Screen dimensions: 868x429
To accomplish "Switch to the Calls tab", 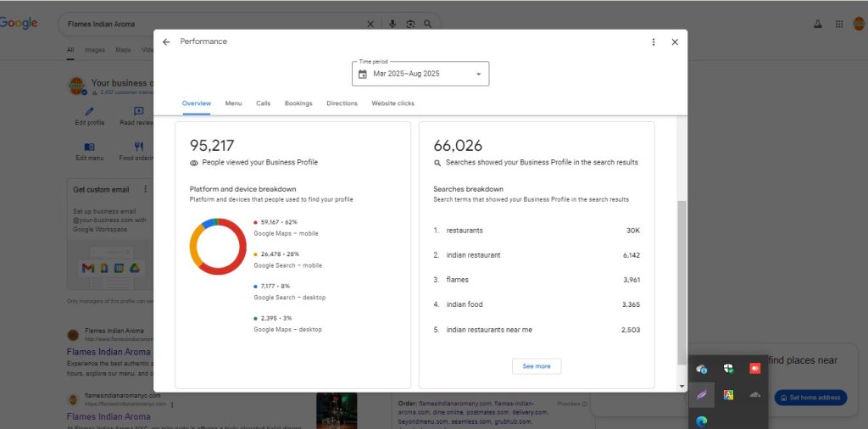I will coord(263,103).
